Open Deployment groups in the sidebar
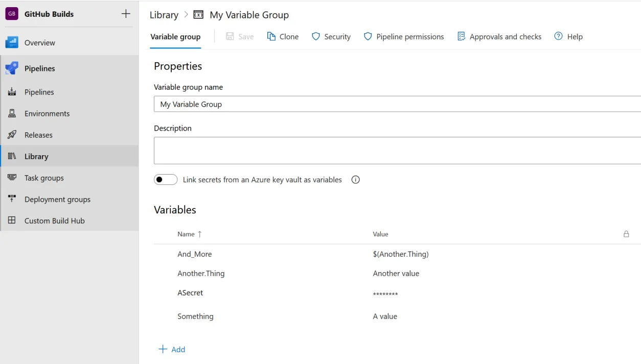The width and height of the screenshot is (641, 364). coord(57,199)
